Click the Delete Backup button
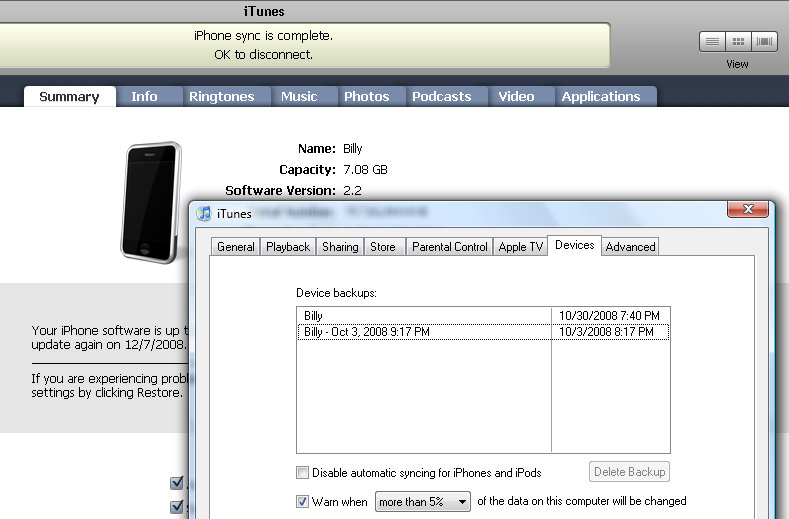 [629, 472]
